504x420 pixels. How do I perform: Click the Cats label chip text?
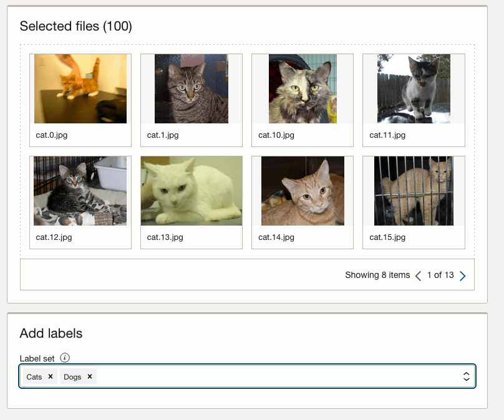pyautogui.click(x=34, y=376)
